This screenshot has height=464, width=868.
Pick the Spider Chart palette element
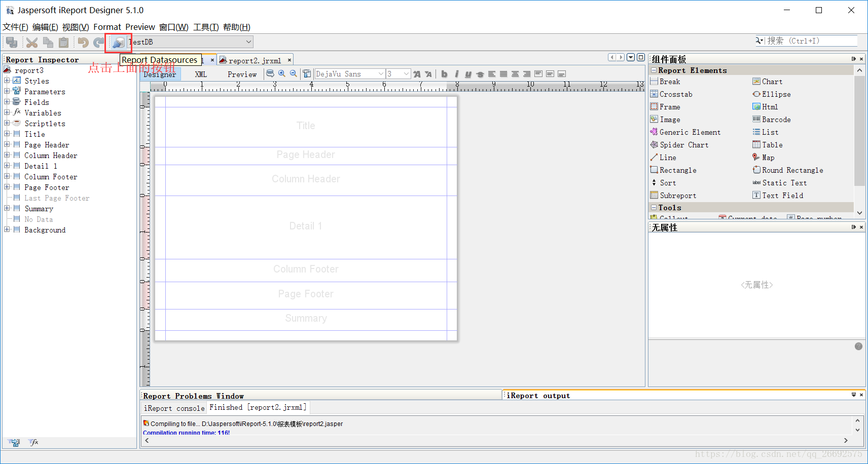679,145
